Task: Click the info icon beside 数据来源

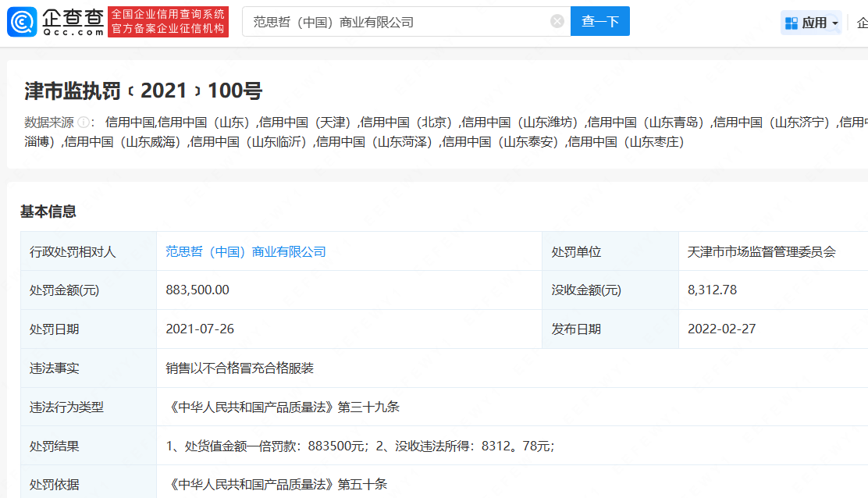Action: [84, 123]
